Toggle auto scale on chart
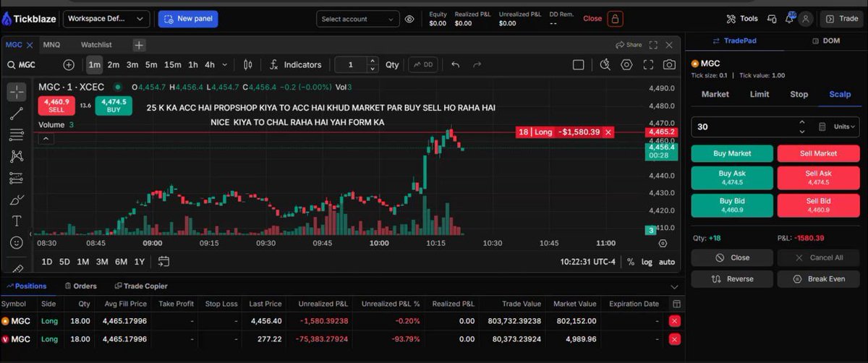 click(667, 262)
